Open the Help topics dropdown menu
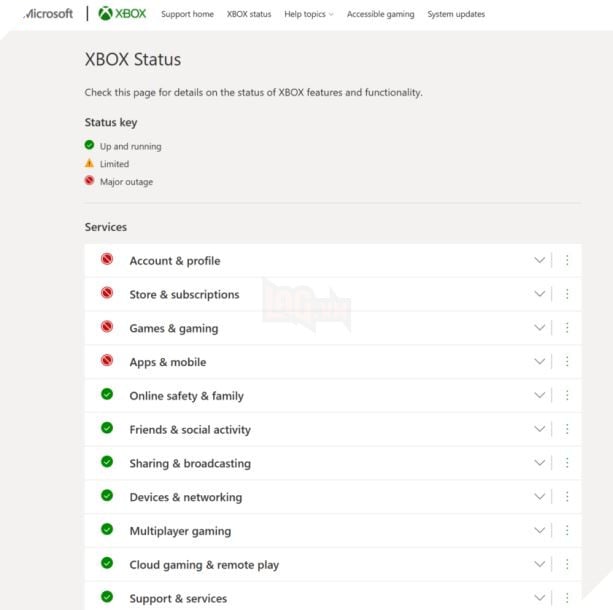Image resolution: width=613 pixels, height=610 pixels. tap(309, 14)
